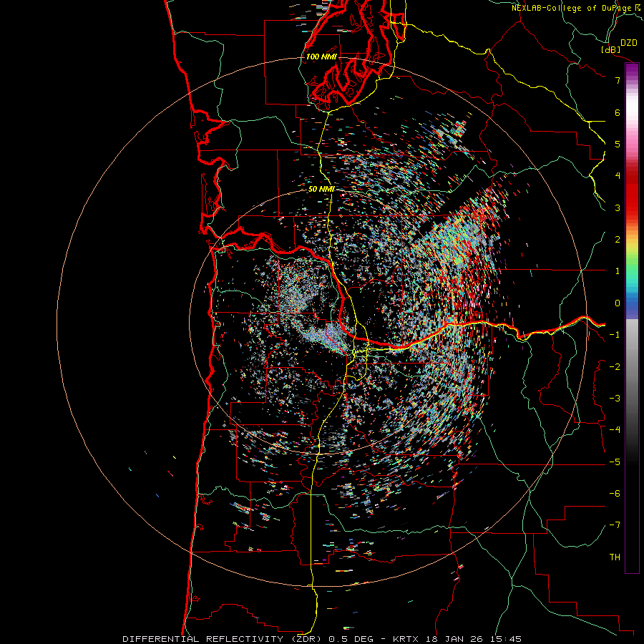Click the '3' value on color scale
The image size is (644, 644).
(618, 208)
